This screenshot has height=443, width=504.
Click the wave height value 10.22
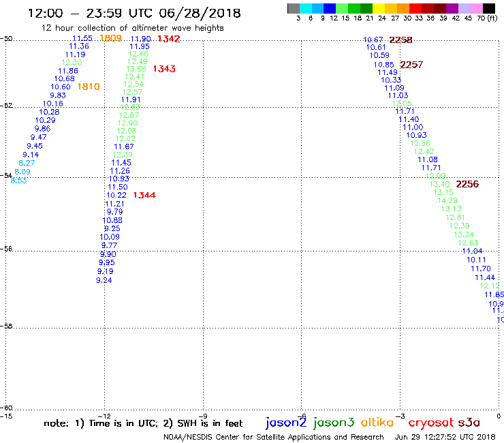[x=116, y=195]
